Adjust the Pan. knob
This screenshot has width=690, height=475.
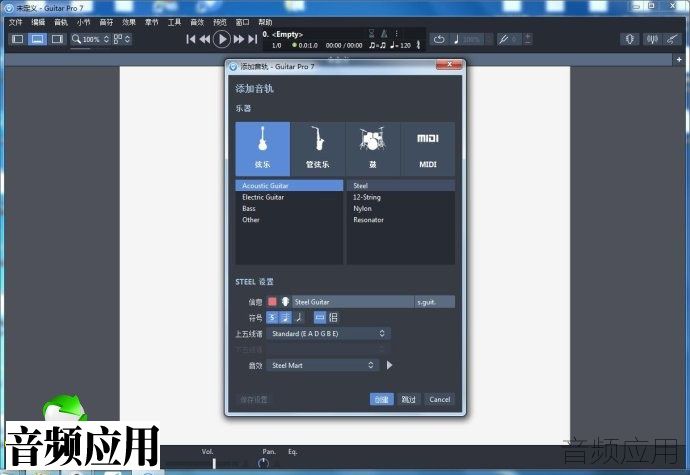(263, 463)
